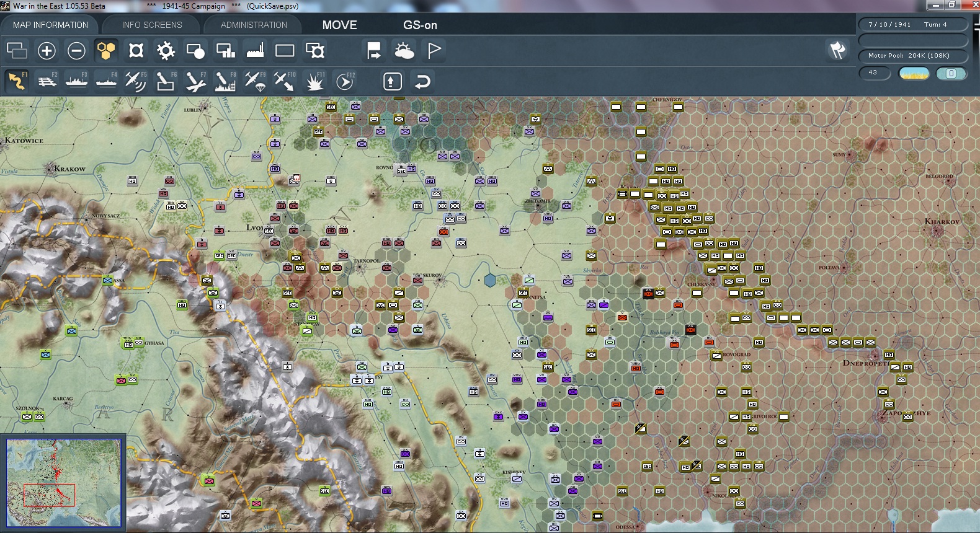Image resolution: width=980 pixels, height=533 pixels.
Task: Click the rectangle with bar chart icon
Action: pos(225,50)
